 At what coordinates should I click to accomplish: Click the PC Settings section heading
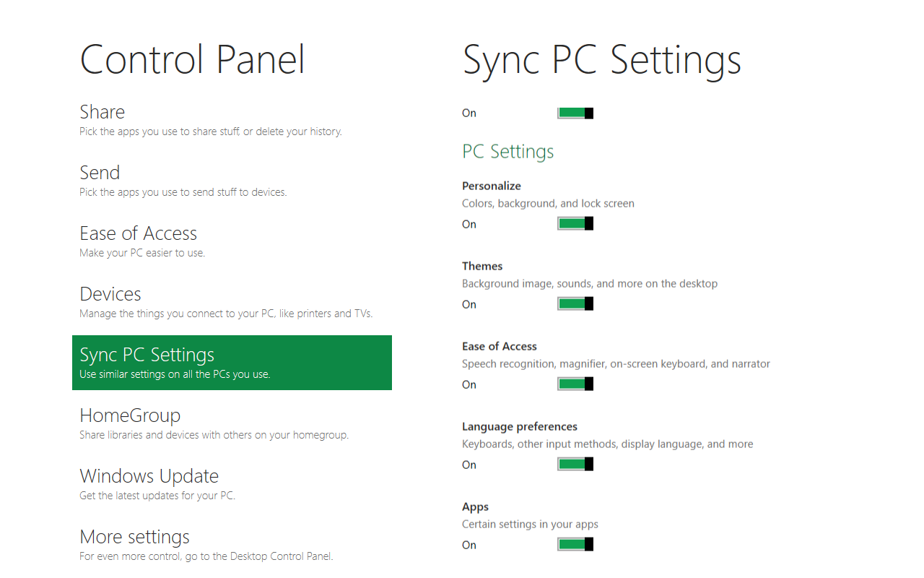(508, 152)
